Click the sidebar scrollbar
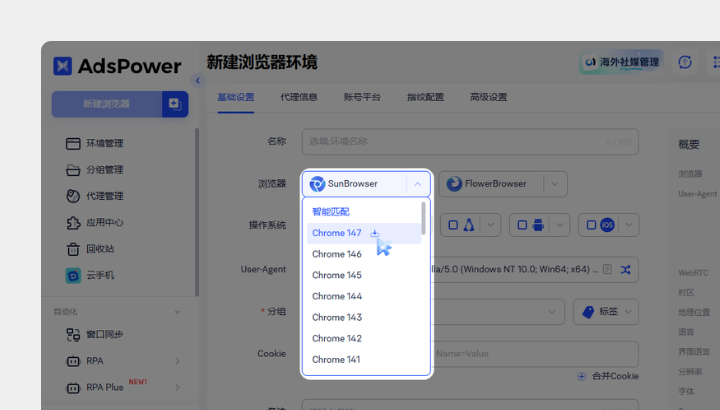Screen dimensions: 720x410 (x=197, y=212)
